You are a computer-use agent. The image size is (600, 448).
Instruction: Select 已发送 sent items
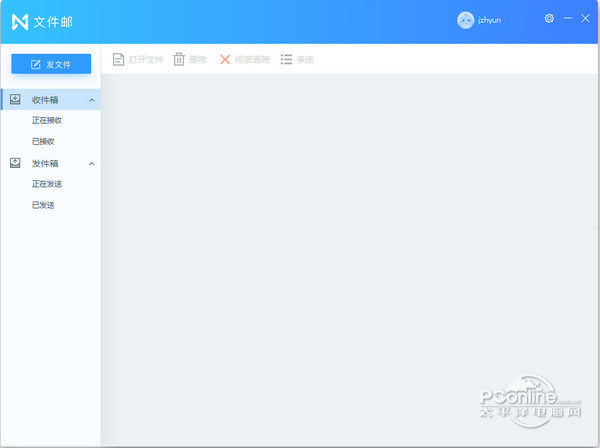point(43,205)
